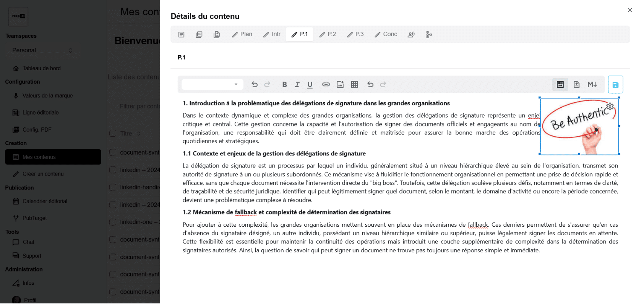Open Support in the sidebar

[27, 256]
